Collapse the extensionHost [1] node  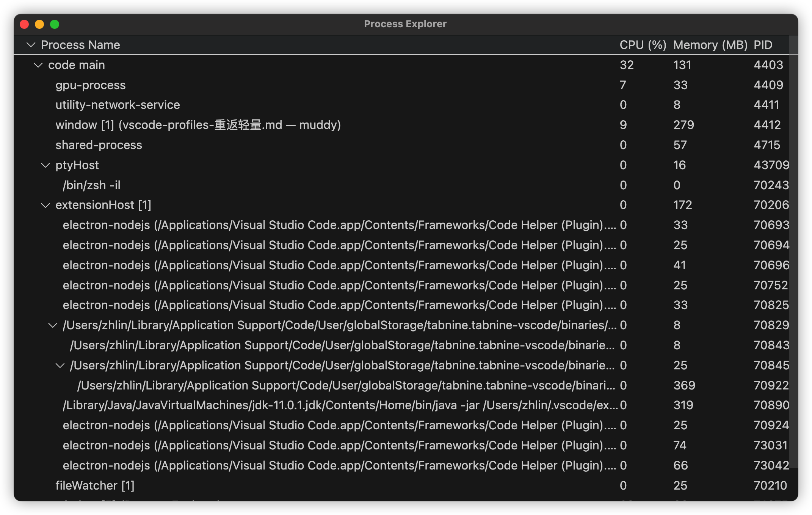[45, 206]
